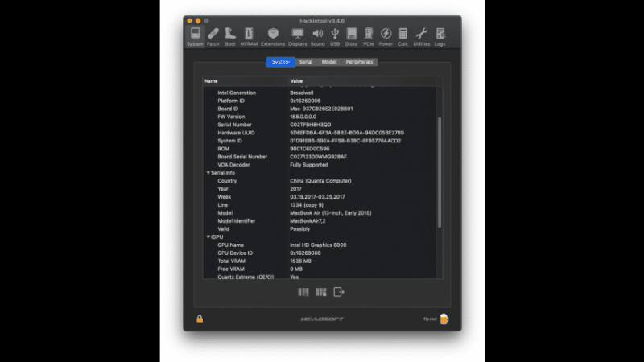Select the Hardware UUID row
The height and width of the screenshot is (362, 644).
coord(319,133)
